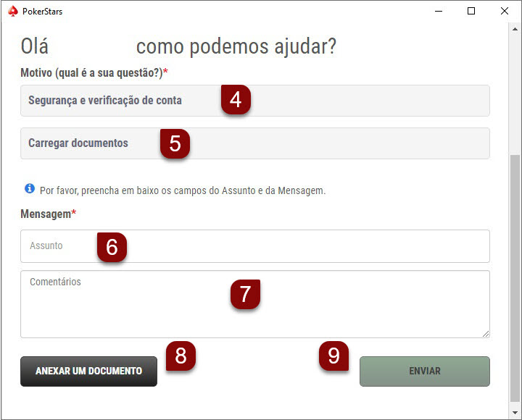Select the red number 6 badge
The height and width of the screenshot is (420, 522).
(112, 246)
